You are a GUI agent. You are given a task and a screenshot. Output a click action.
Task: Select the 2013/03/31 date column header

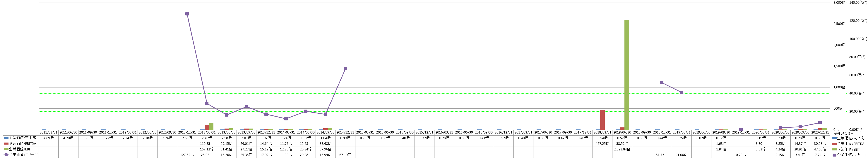click(207, 132)
